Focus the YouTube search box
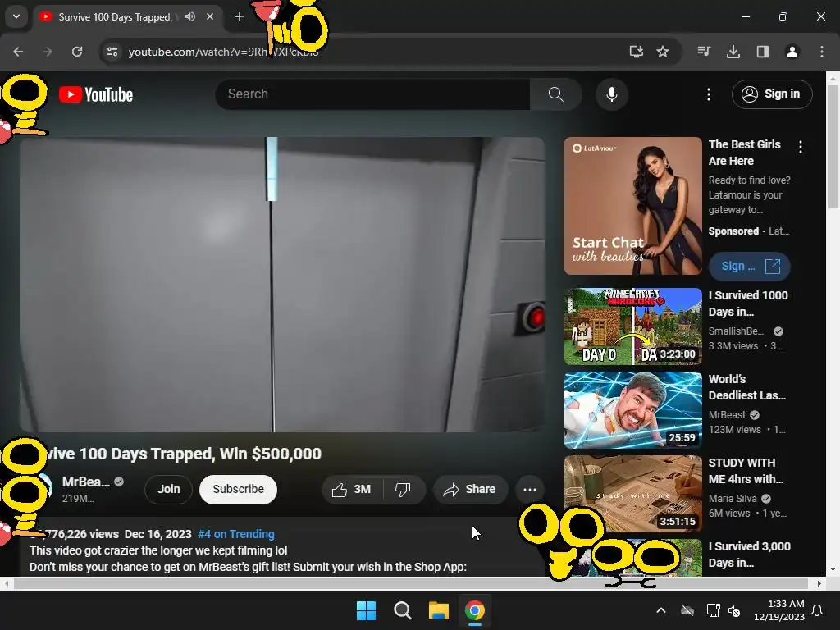This screenshot has width=840, height=630. coord(372,94)
